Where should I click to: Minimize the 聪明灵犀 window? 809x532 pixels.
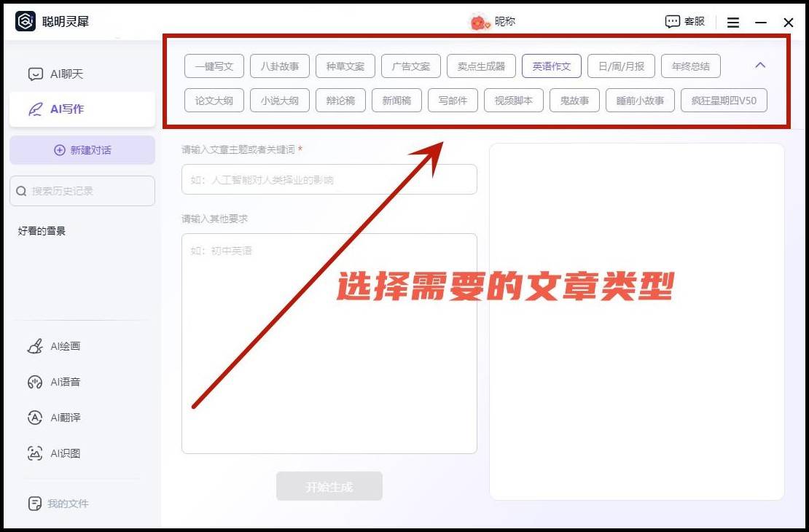pyautogui.click(x=760, y=23)
